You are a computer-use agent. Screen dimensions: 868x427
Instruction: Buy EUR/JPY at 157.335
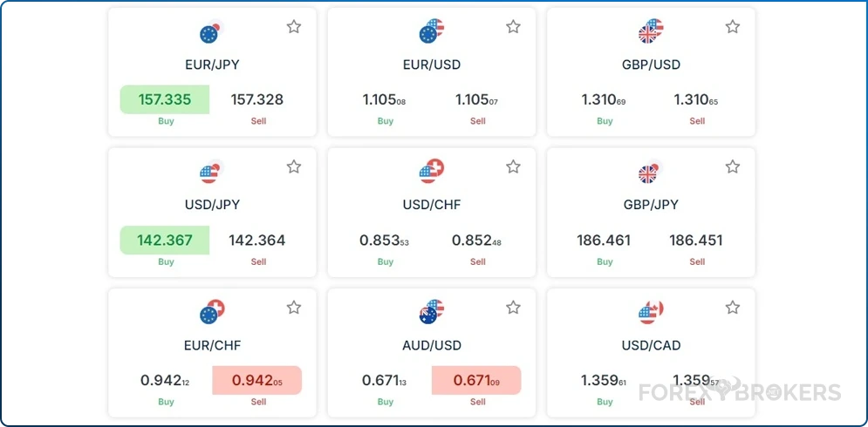(x=165, y=99)
